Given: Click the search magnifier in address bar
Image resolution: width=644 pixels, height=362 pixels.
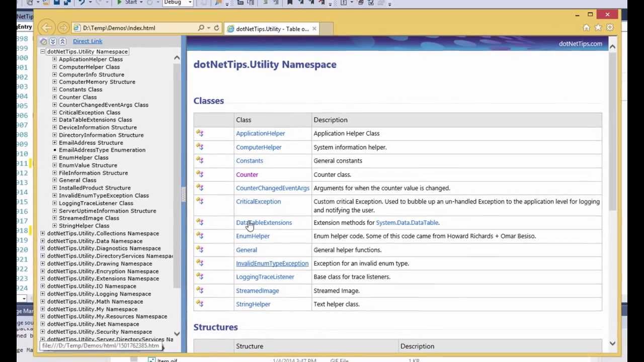Looking at the screenshot, I should pos(201,28).
